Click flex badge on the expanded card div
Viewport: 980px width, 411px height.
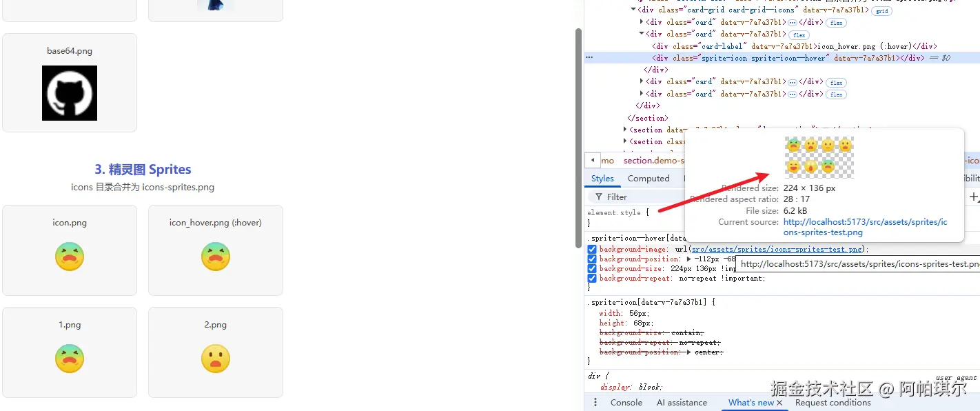(x=799, y=34)
